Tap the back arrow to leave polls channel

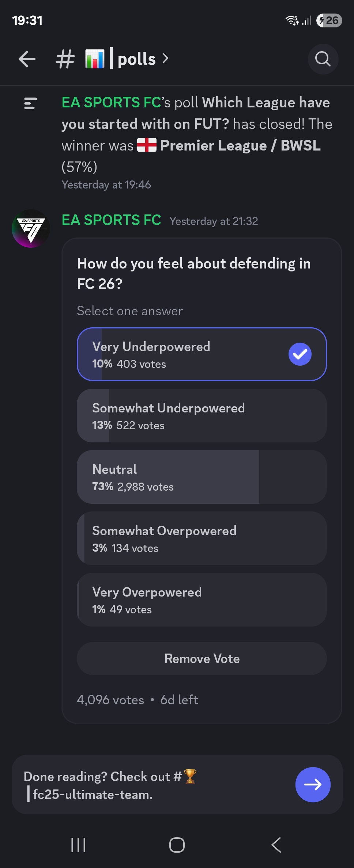pos(26,59)
